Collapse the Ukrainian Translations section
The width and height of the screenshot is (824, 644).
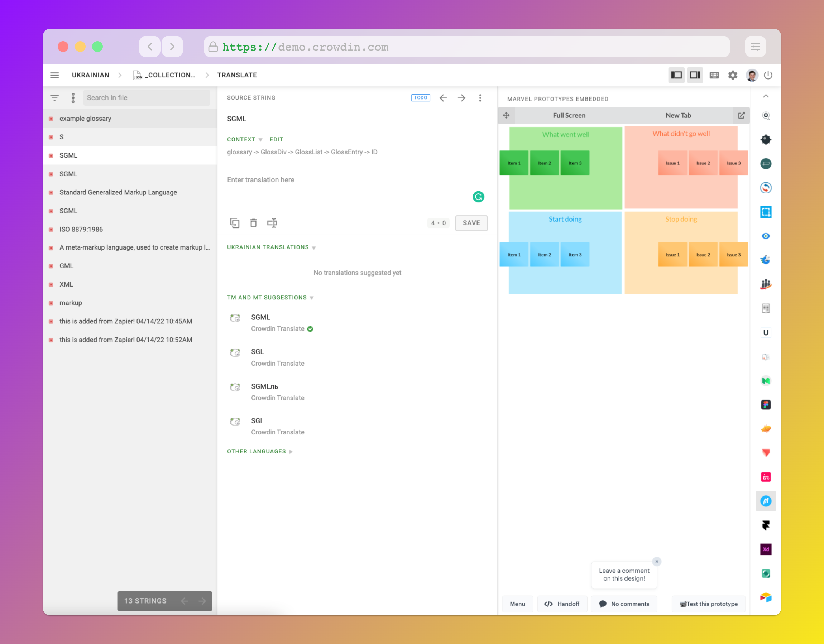point(271,247)
